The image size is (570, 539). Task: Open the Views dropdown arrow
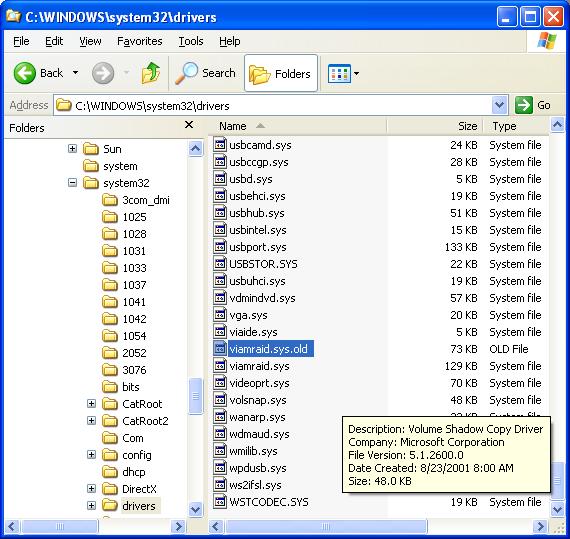tap(356, 73)
